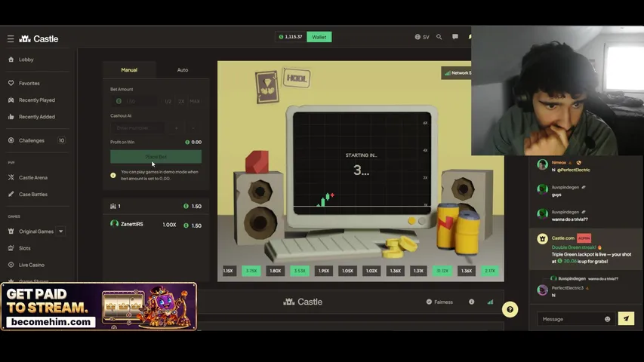Click the Favorites heart icon
Viewport: 644px width, 362px height.
click(11, 83)
